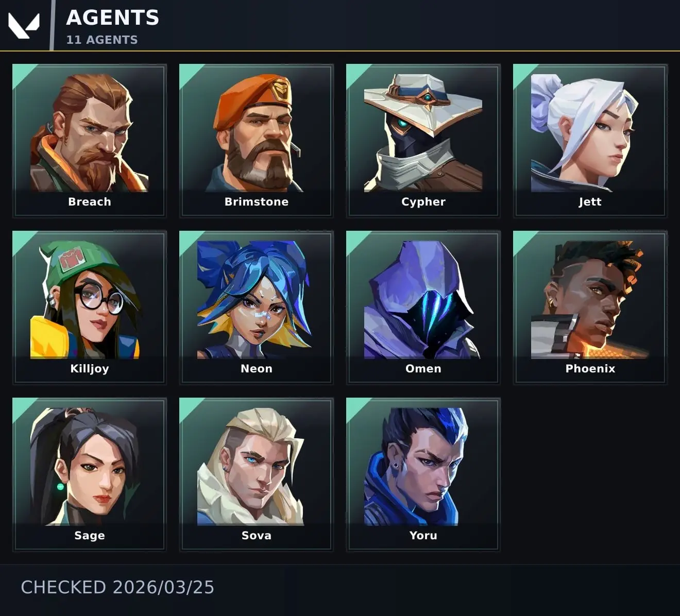Screen dimensions: 680x616
Task: Click the green corner tab on Breach's card
Action: click(21, 72)
